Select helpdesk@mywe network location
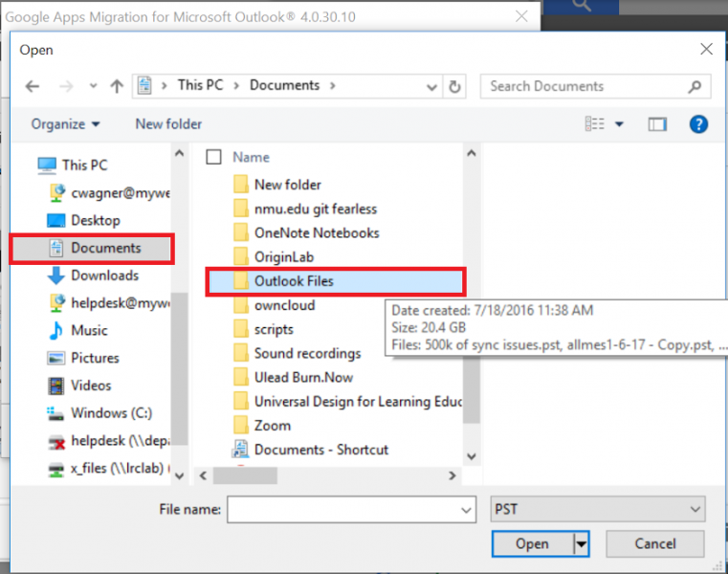Screen dimensions: 728x574 point(110,303)
